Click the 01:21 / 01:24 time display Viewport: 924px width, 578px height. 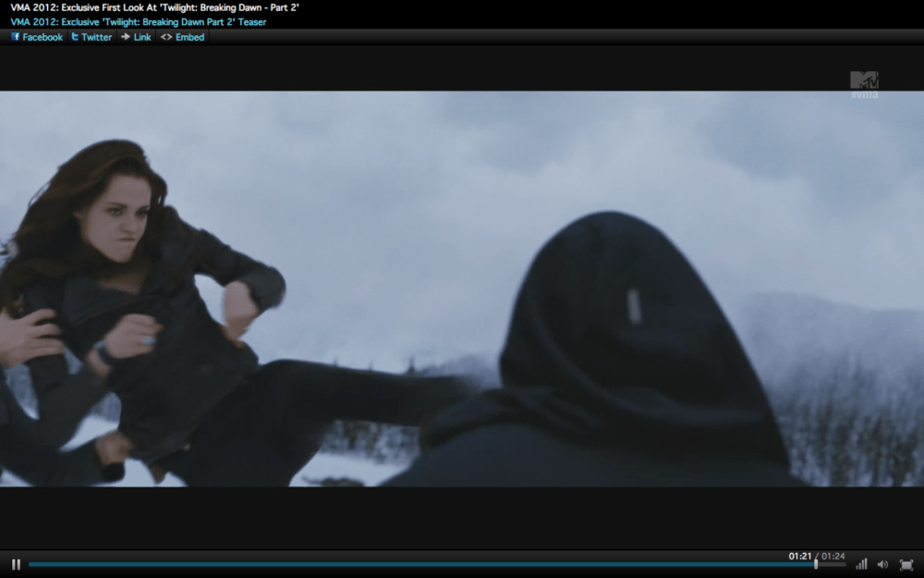coord(816,556)
